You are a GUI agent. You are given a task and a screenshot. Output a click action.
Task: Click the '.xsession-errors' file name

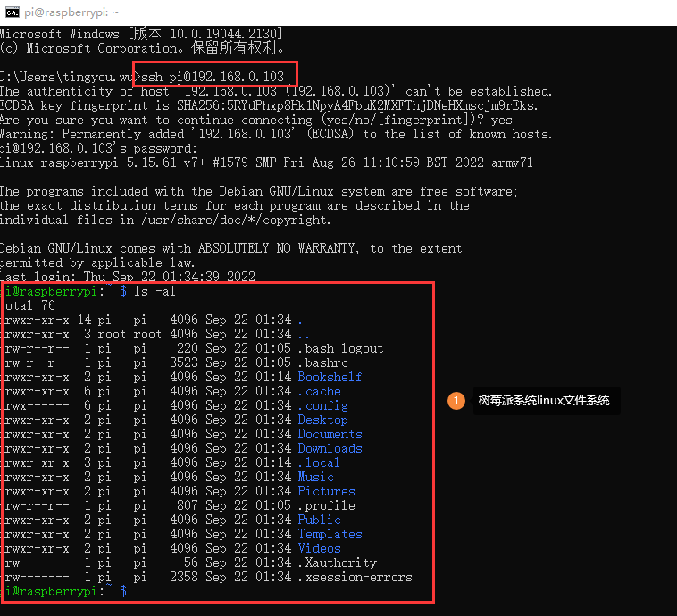[355, 577]
